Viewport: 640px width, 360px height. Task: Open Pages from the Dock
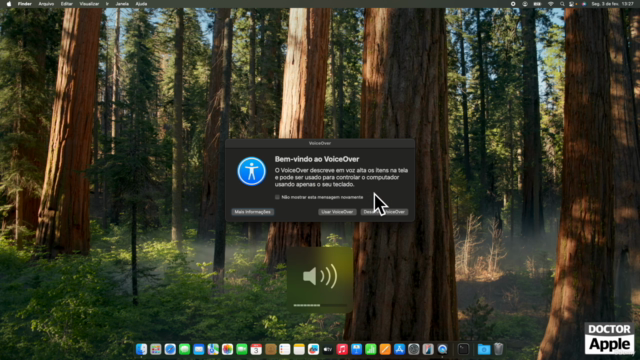click(385, 349)
